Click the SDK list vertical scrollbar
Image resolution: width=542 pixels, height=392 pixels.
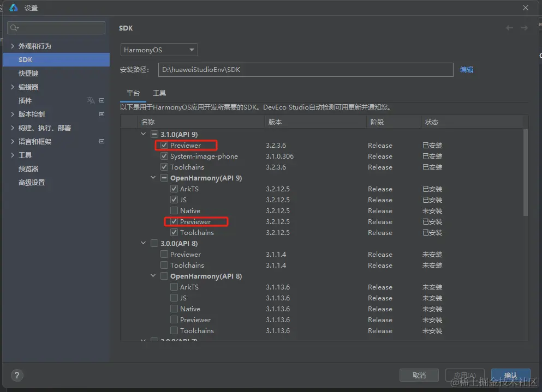tap(526, 172)
